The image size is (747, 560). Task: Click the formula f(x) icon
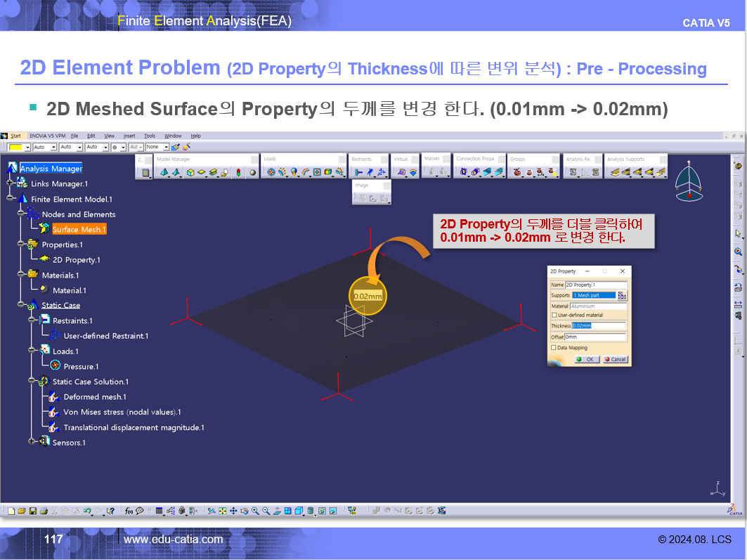129,511
